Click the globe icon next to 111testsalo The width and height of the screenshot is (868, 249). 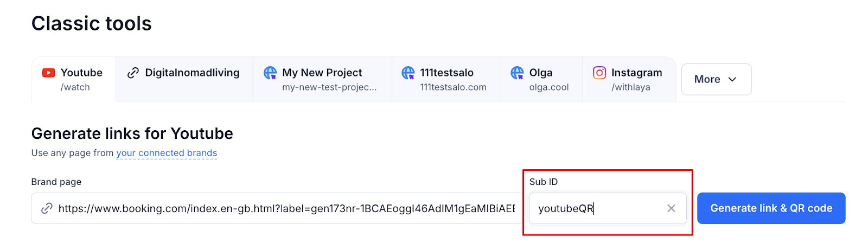[x=408, y=73]
